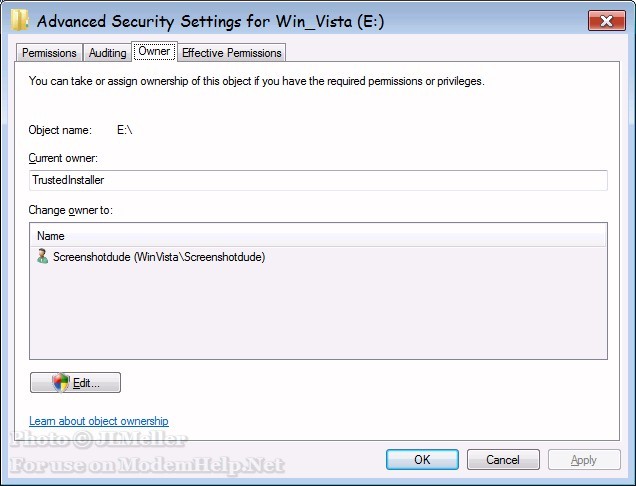Click the user icon beside Screenshotdude

(43, 257)
